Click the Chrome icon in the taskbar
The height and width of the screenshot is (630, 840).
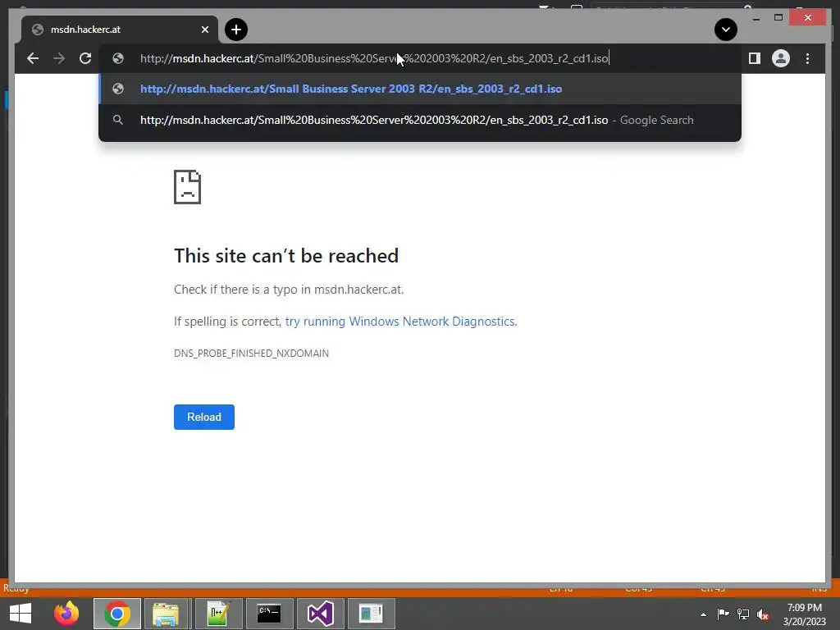(x=117, y=614)
